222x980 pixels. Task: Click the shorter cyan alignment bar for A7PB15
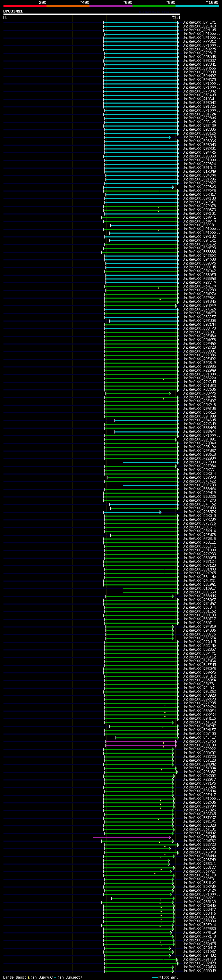(138, 137)
